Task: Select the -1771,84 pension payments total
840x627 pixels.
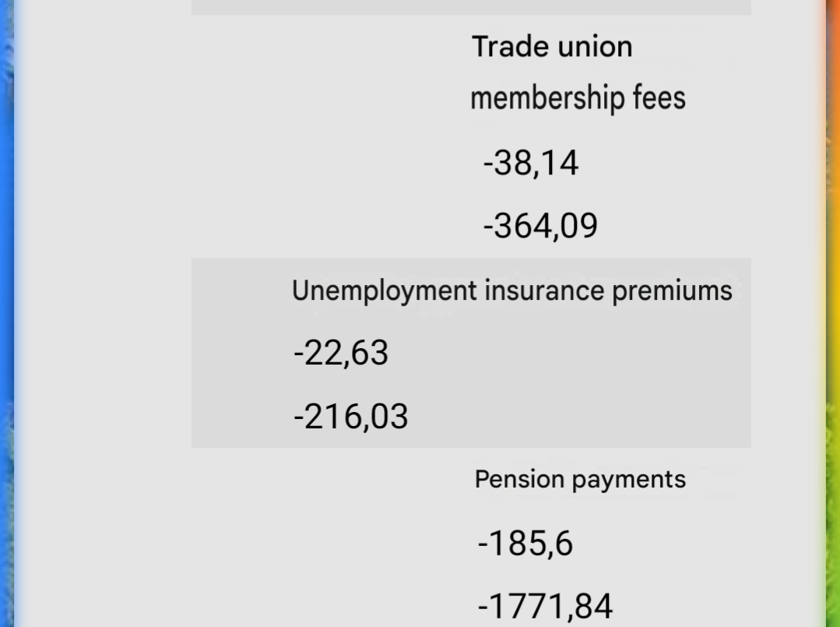Action: point(545,606)
